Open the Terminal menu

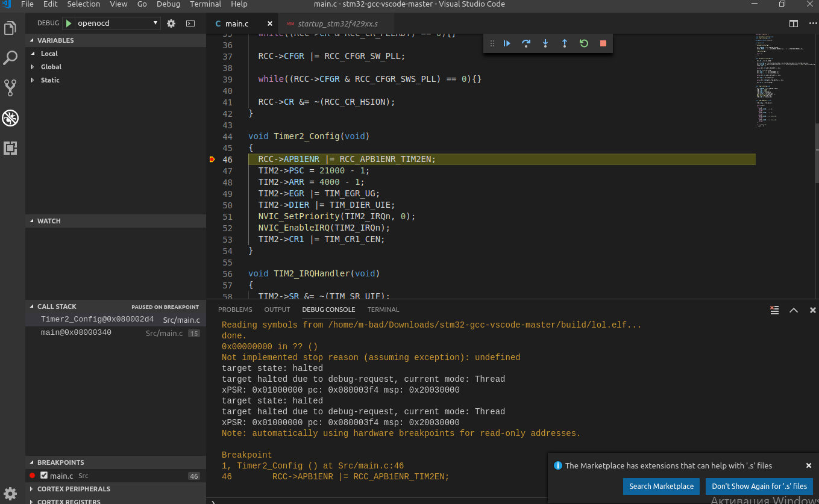pyautogui.click(x=205, y=4)
